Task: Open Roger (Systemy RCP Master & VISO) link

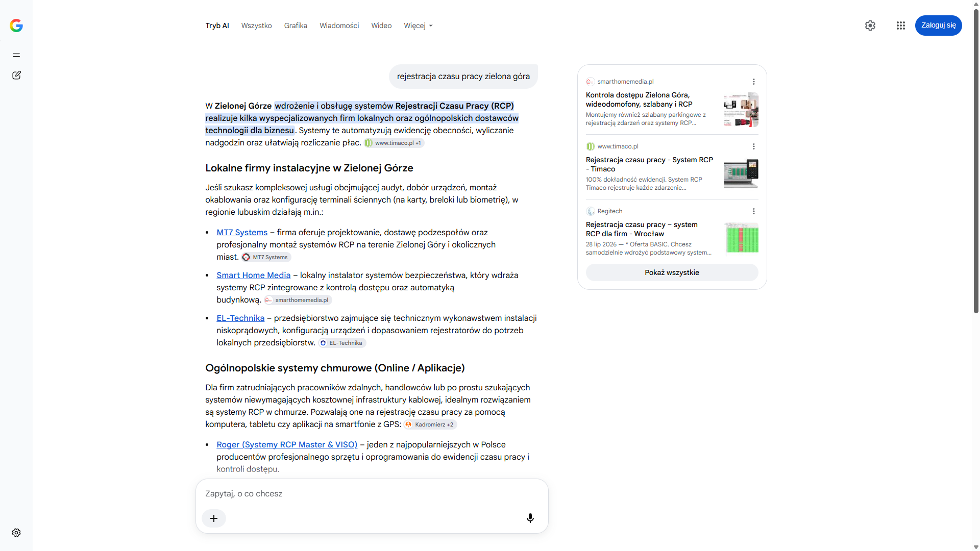Action: [x=287, y=445]
